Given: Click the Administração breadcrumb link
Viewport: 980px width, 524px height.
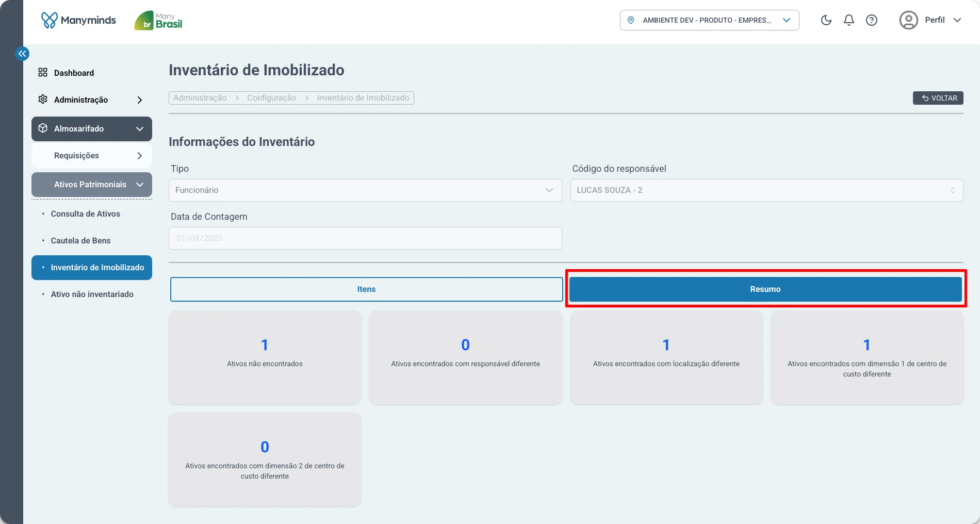Looking at the screenshot, I should pyautogui.click(x=200, y=98).
